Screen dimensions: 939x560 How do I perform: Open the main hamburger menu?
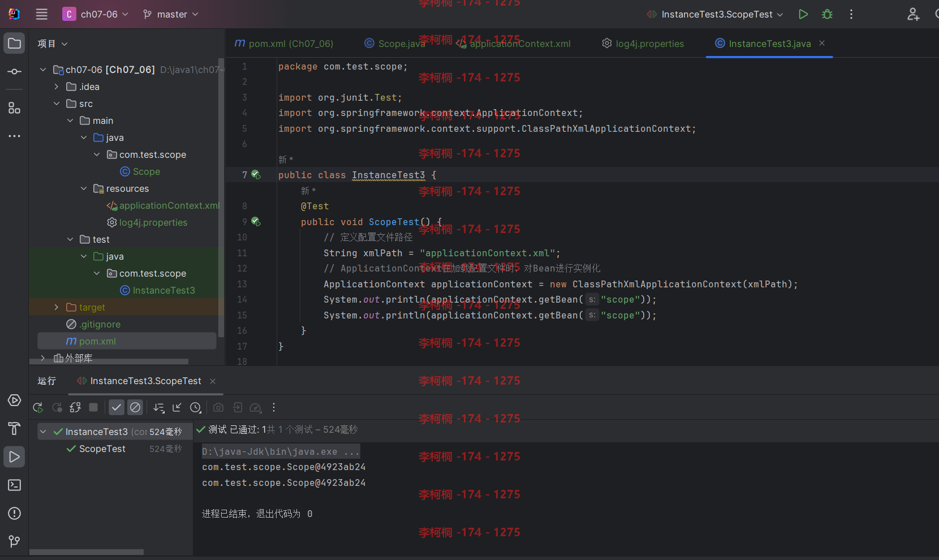point(42,14)
